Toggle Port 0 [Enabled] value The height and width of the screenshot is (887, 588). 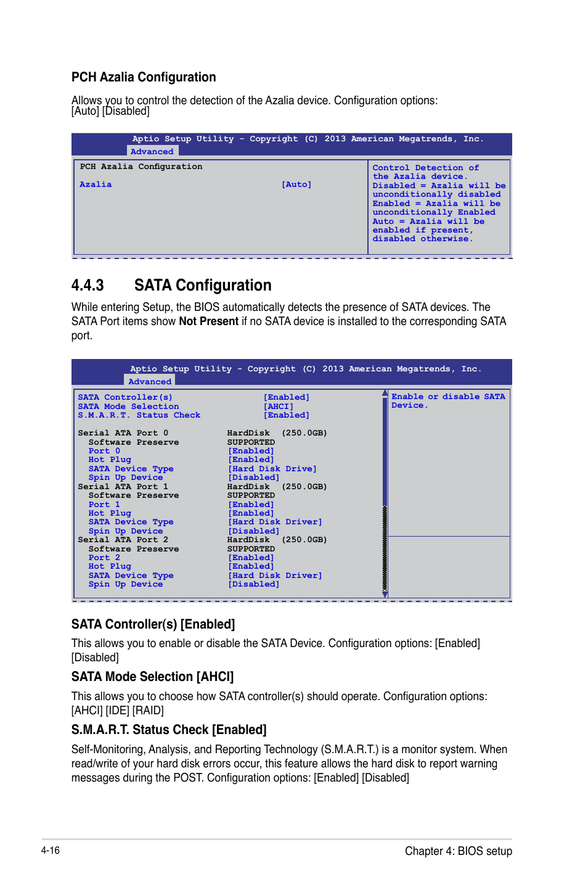[x=251, y=451]
